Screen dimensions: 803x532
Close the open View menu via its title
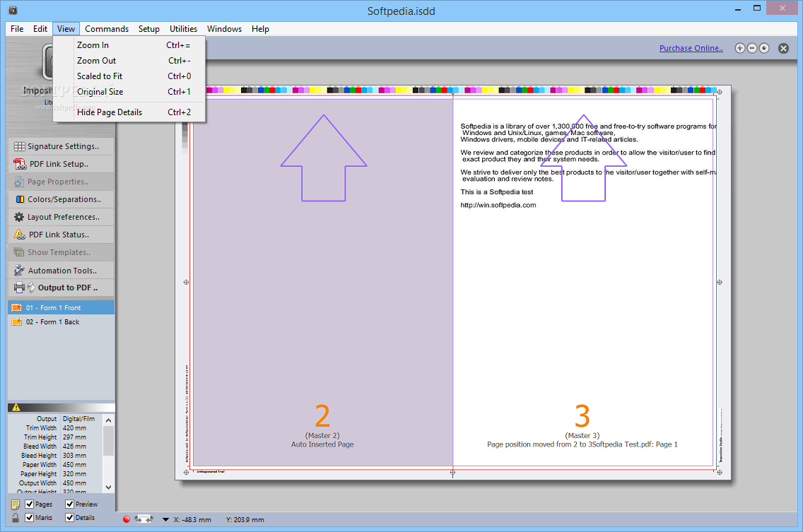66,29
